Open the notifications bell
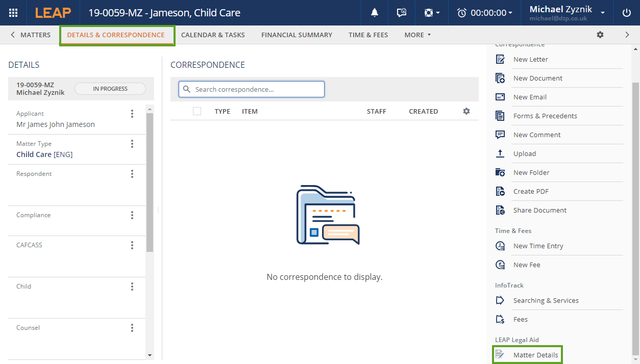This screenshot has width=640, height=364. pos(375,13)
